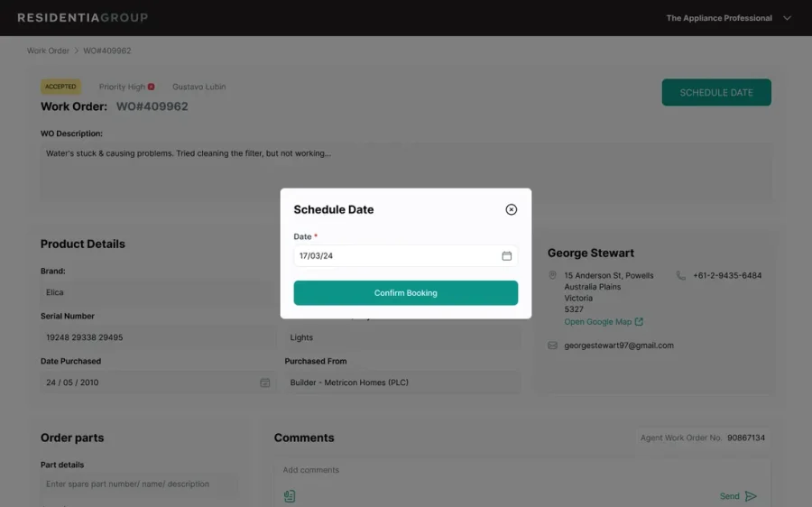Click the WO#409962 breadcrumb
Viewport: 812px width, 507px height.
(x=107, y=51)
